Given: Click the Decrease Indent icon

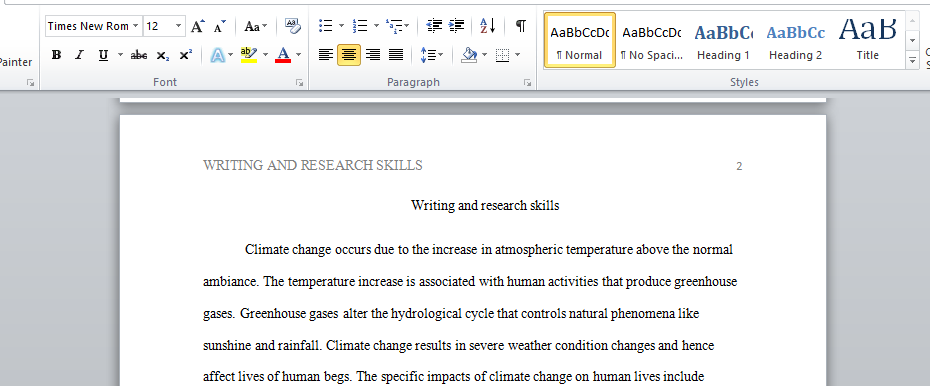Looking at the screenshot, I should pyautogui.click(x=434, y=25).
